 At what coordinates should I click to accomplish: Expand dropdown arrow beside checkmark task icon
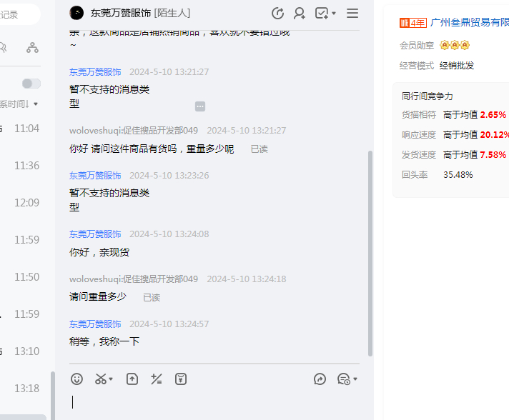point(334,14)
